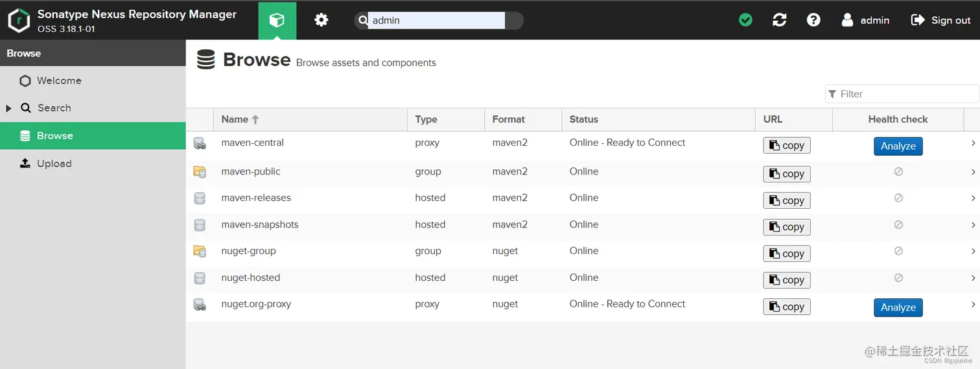Screen dimensions: 980x369
Task: Click the Sonatype Nexus logo
Action: 19,21
